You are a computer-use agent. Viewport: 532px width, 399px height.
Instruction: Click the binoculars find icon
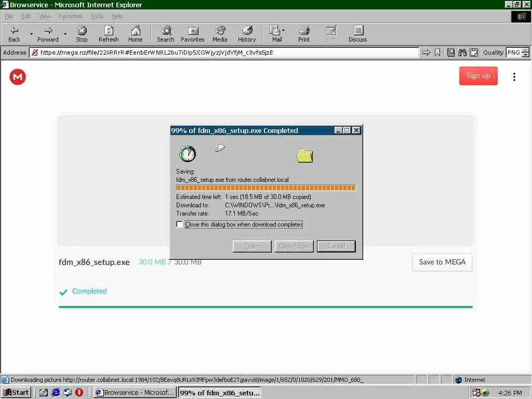[462, 52]
